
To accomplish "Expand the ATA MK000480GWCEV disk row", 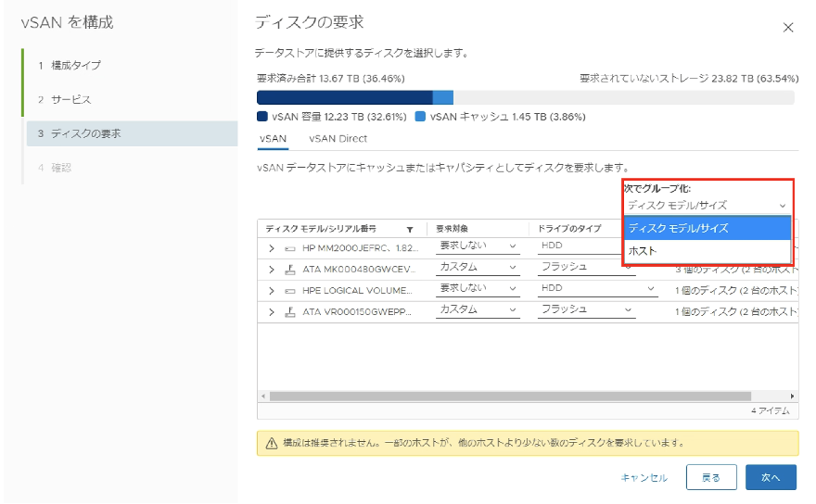I will click(x=271, y=270).
